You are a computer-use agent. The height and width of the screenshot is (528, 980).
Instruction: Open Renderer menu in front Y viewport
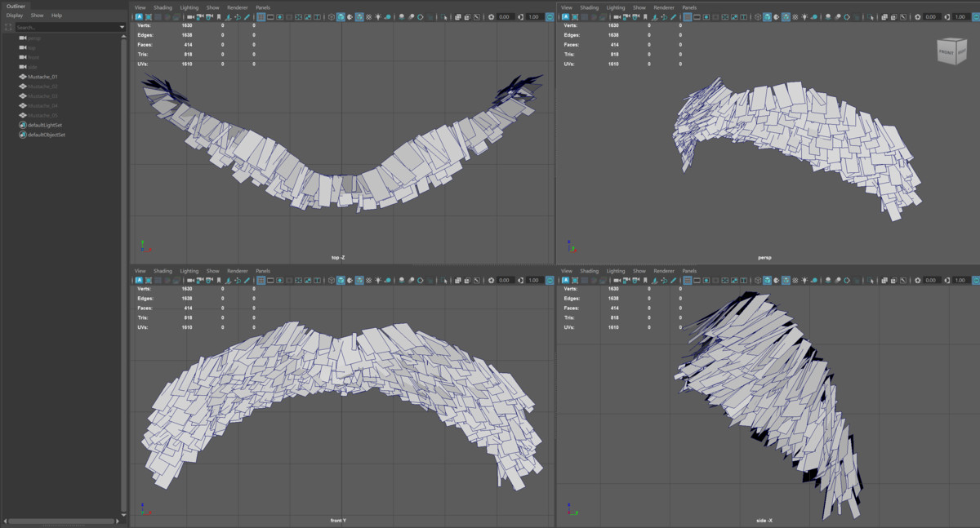[x=237, y=270]
